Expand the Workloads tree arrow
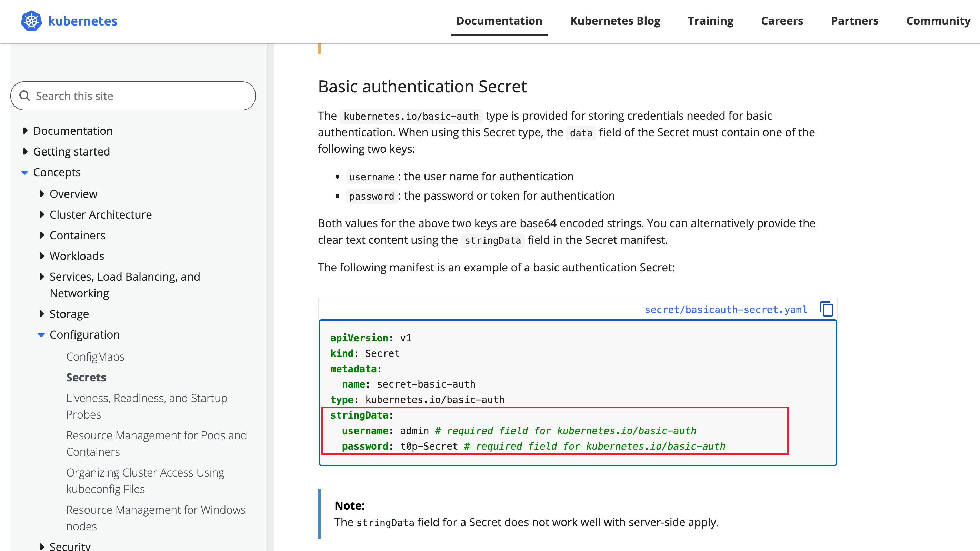Viewport: 980px width, 551px height. click(41, 256)
